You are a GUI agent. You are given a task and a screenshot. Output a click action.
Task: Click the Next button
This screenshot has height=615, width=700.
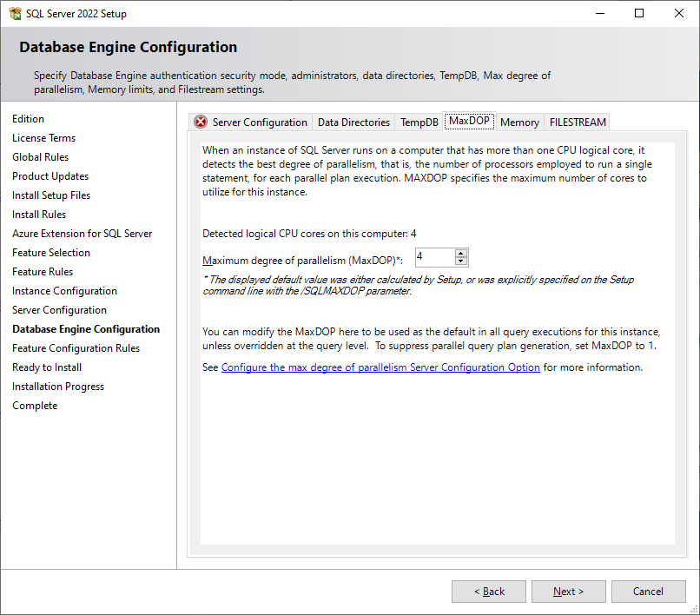click(x=569, y=592)
